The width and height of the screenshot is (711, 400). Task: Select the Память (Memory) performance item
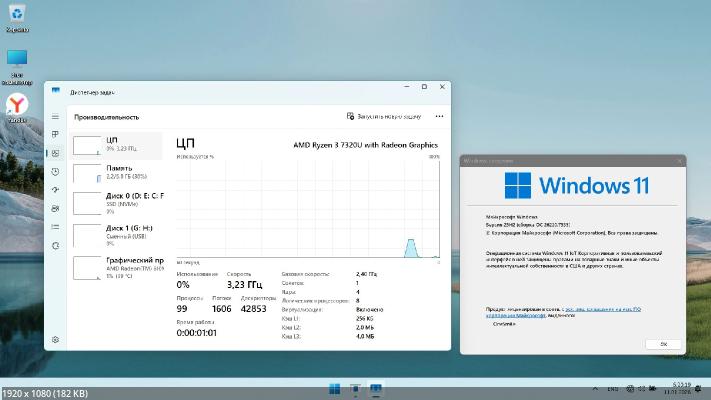[118, 173]
